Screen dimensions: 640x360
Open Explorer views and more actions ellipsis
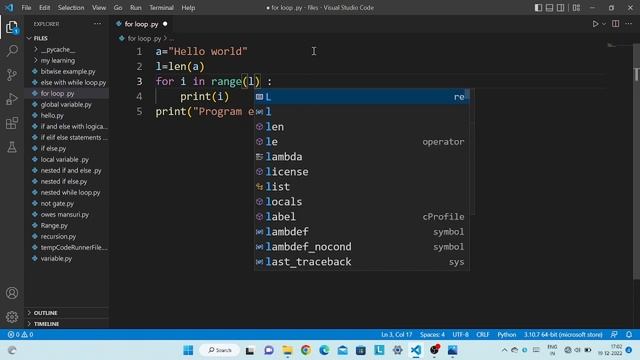[97, 24]
